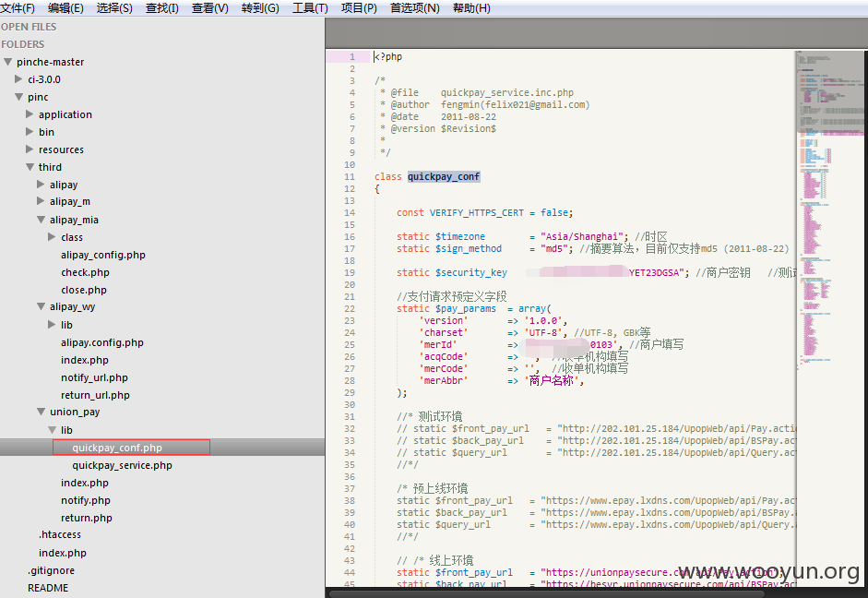Viewport: 868px width, 598px height.
Task: Open return.php file
Action: [87, 518]
